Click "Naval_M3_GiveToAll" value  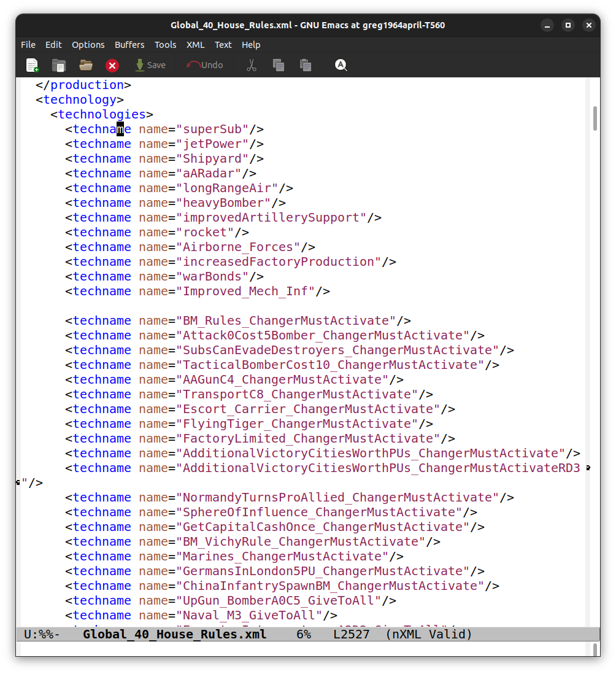pos(249,615)
